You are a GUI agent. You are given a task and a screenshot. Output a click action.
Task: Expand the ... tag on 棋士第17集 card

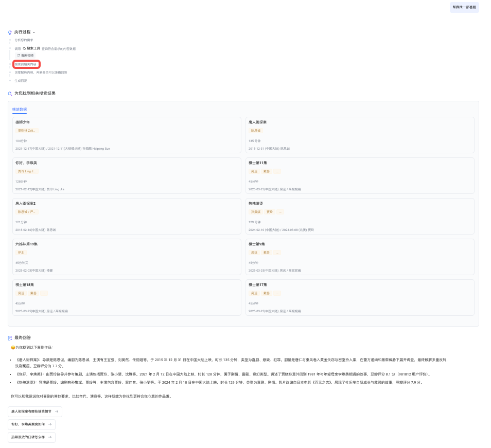277,294
